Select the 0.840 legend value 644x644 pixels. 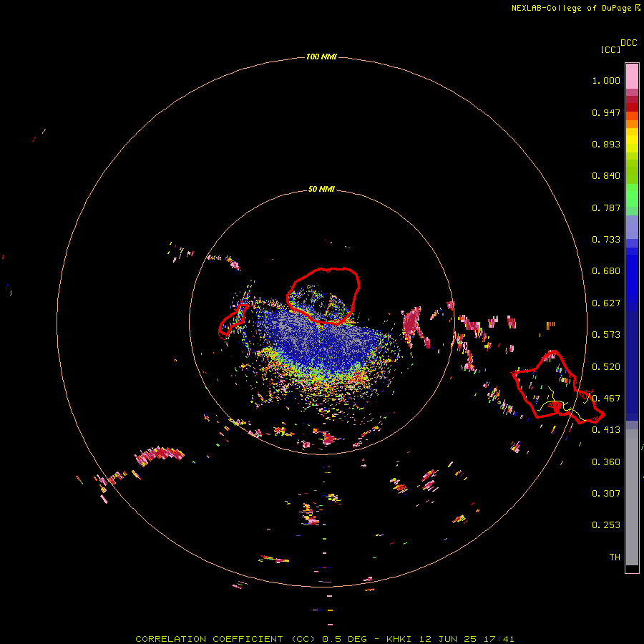point(606,176)
